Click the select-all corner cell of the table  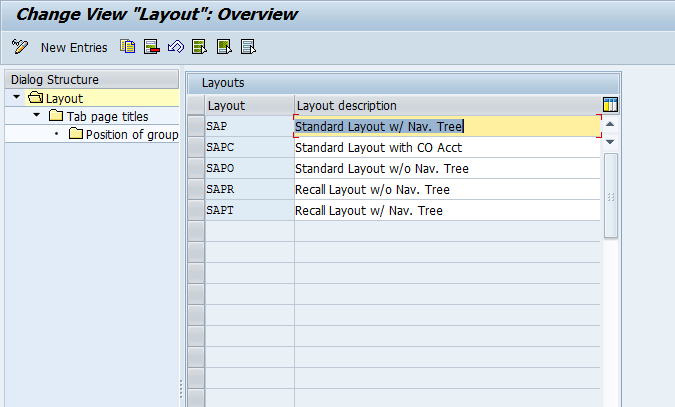pyautogui.click(x=196, y=105)
